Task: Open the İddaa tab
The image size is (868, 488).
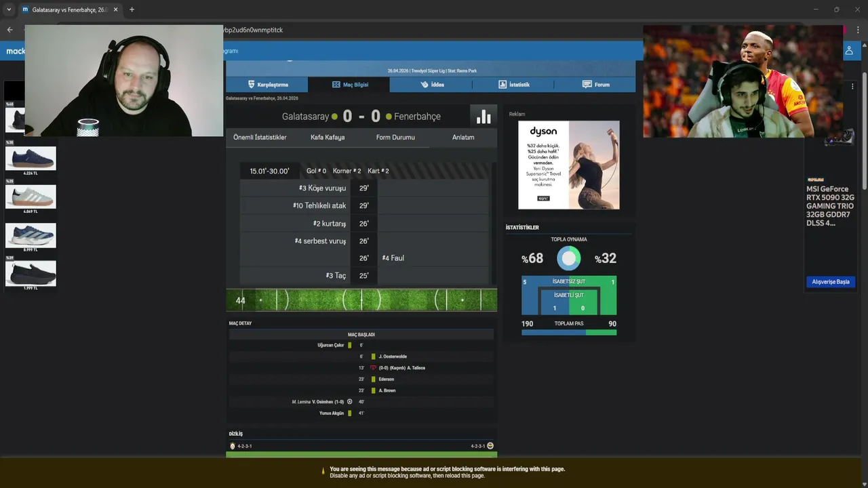Action: [x=431, y=85]
